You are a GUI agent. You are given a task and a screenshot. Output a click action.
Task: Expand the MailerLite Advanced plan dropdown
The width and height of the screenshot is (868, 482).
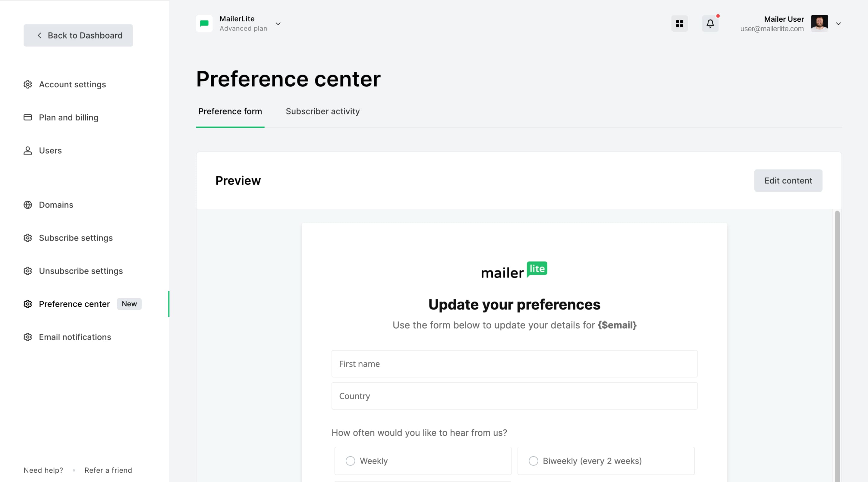point(278,24)
